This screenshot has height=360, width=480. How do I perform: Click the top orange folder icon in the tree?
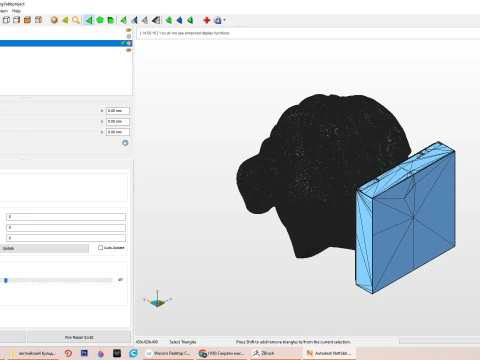click(x=129, y=30)
